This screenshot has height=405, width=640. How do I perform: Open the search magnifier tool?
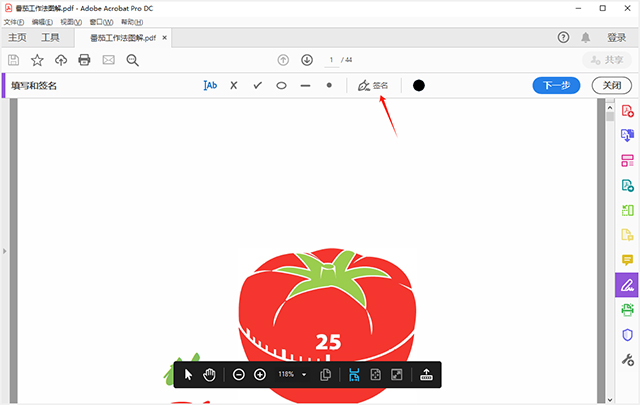(132, 60)
